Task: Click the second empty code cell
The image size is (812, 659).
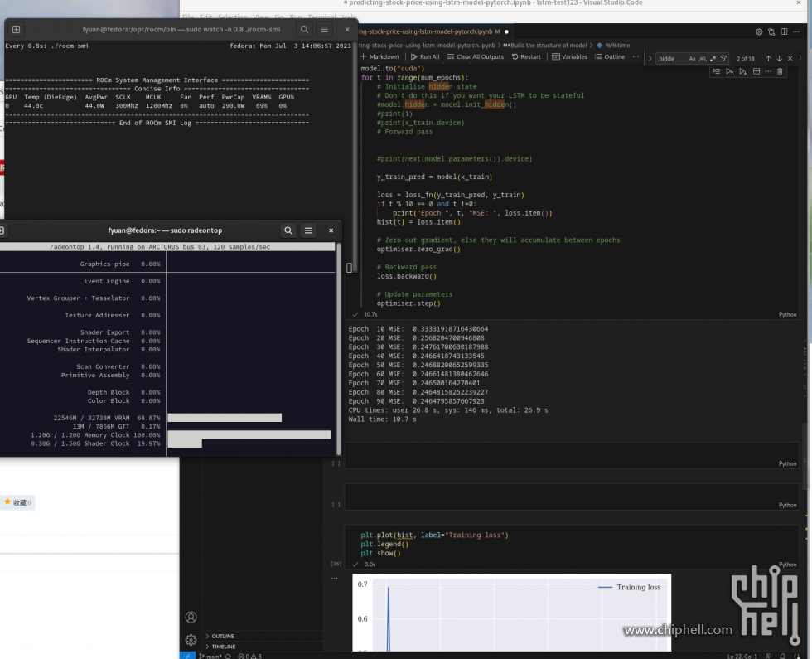Action: (572, 497)
